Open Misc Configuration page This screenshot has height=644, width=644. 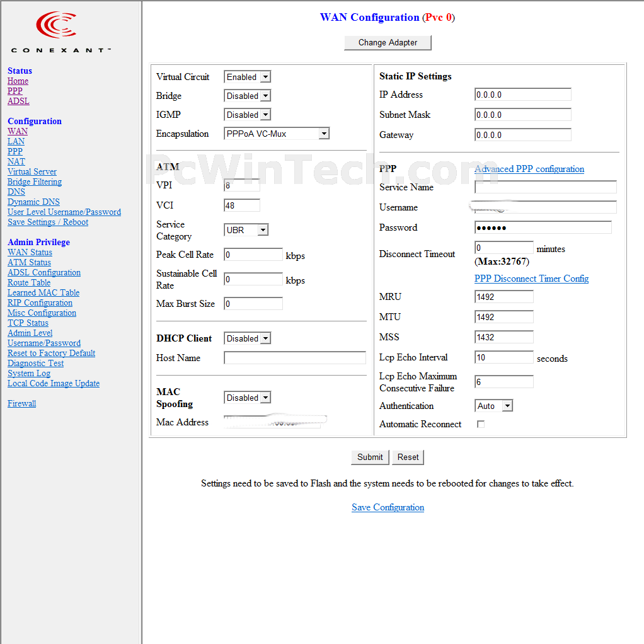tap(42, 313)
